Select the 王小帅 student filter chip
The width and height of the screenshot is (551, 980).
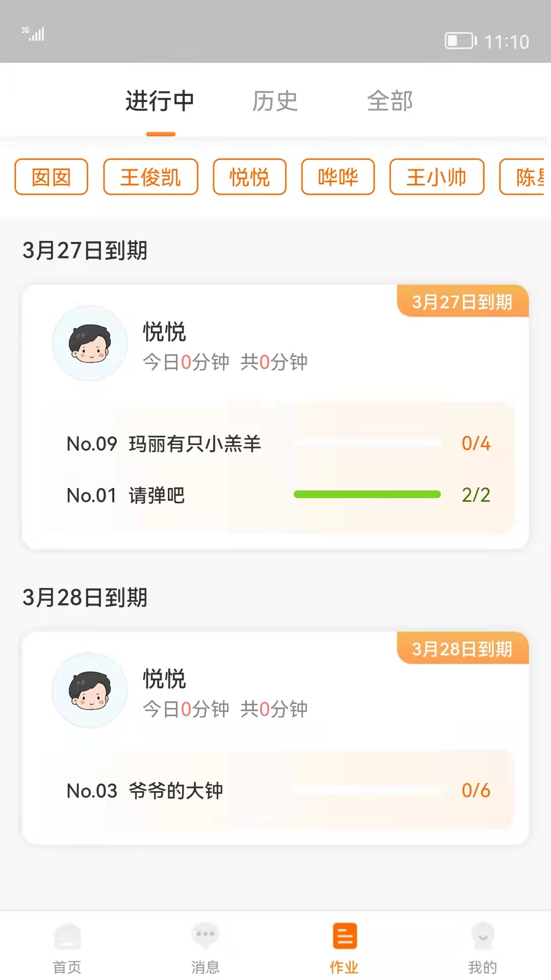(437, 177)
